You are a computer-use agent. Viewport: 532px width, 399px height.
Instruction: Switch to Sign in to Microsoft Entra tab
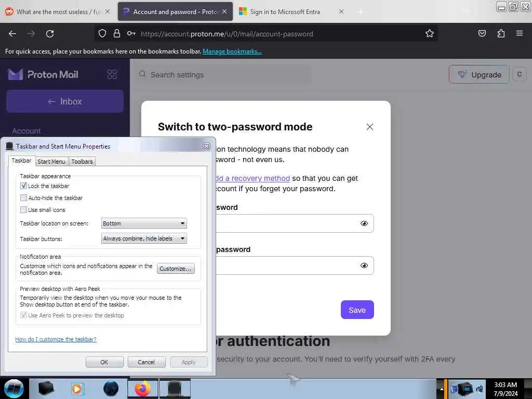click(x=291, y=11)
